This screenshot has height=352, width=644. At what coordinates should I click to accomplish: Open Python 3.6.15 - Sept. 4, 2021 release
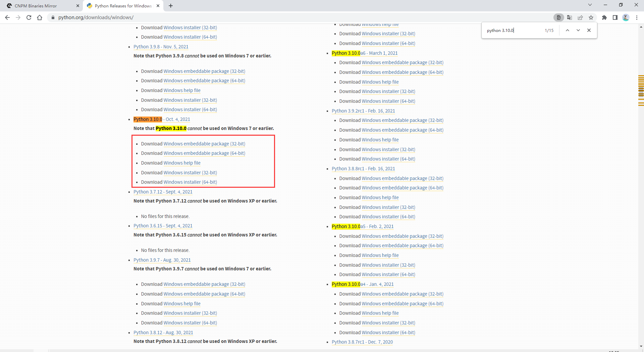click(163, 226)
